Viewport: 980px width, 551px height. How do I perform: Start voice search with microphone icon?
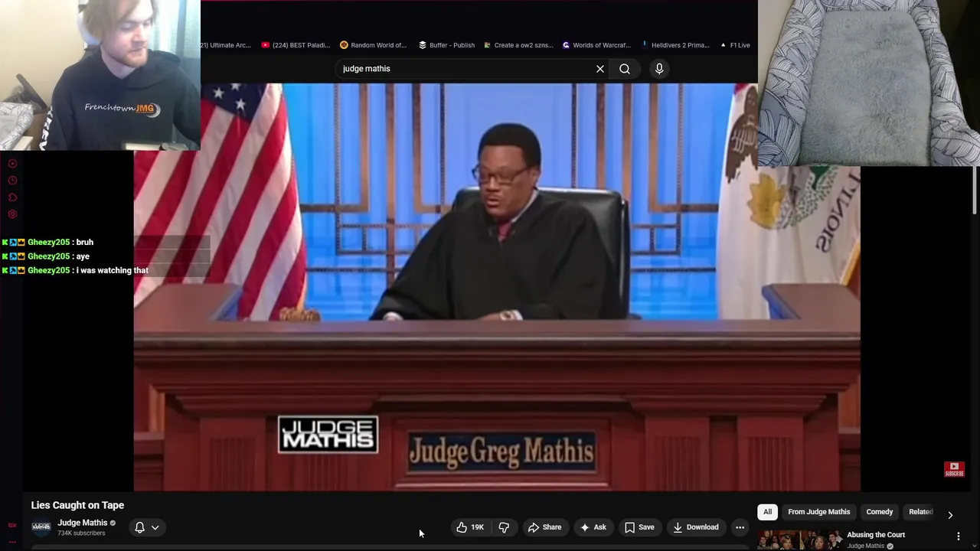[659, 69]
